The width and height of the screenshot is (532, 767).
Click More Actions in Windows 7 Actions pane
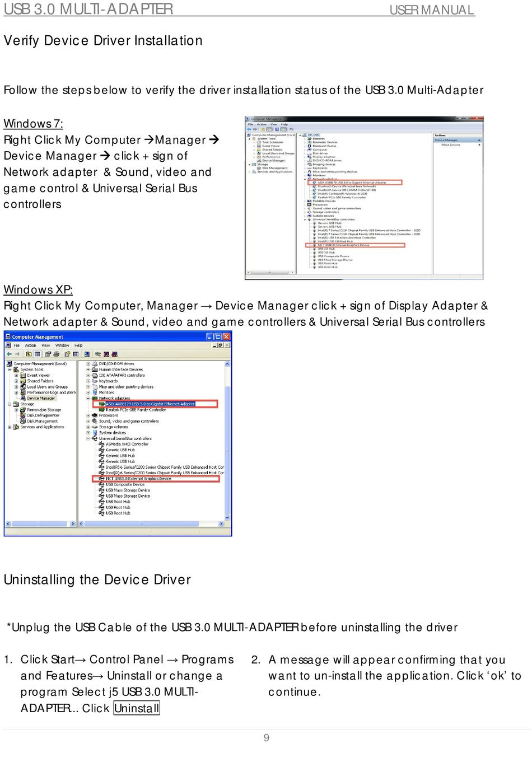tap(451, 145)
